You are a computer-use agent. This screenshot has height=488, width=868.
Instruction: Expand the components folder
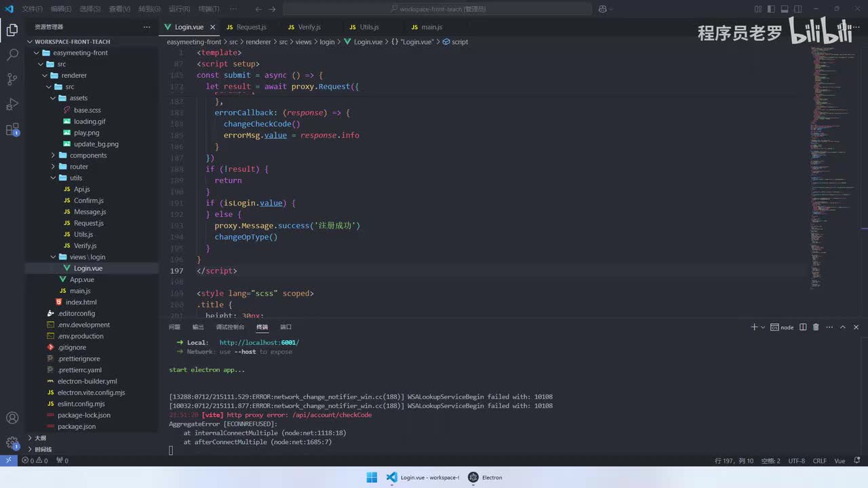(88, 155)
